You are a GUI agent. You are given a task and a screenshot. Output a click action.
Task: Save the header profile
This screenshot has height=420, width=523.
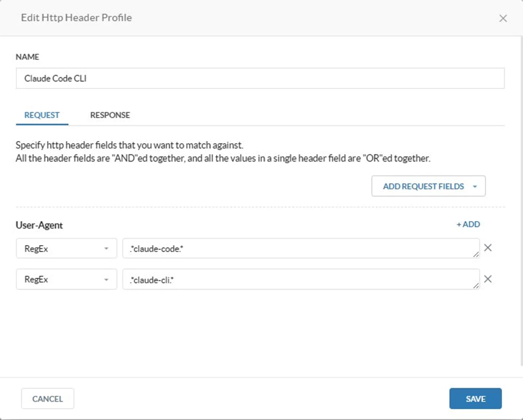point(475,399)
